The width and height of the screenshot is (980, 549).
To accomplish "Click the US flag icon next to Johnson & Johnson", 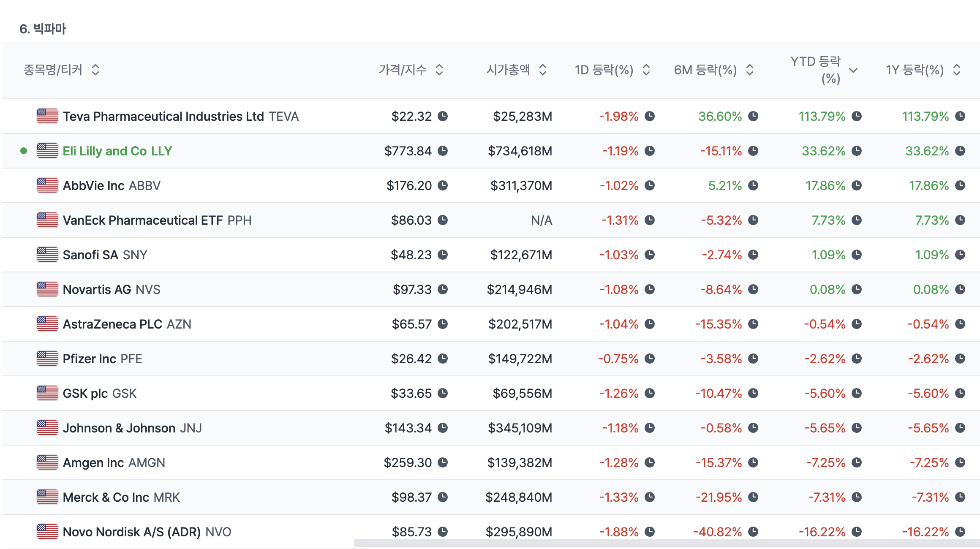I will pyautogui.click(x=47, y=428).
